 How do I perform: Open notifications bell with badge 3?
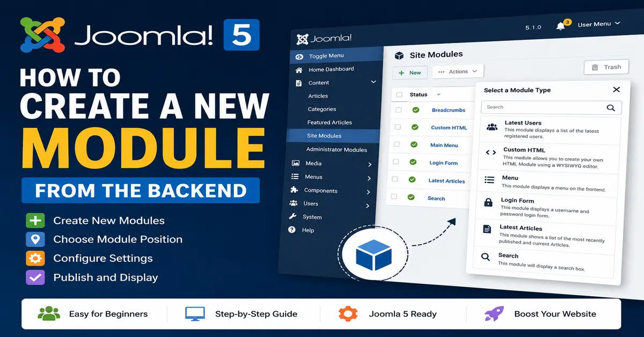(x=561, y=26)
